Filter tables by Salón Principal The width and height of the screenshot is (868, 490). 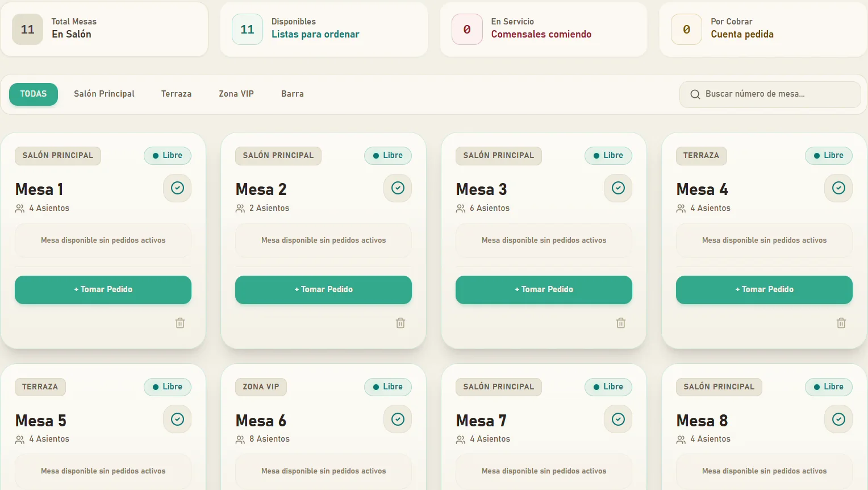click(104, 94)
